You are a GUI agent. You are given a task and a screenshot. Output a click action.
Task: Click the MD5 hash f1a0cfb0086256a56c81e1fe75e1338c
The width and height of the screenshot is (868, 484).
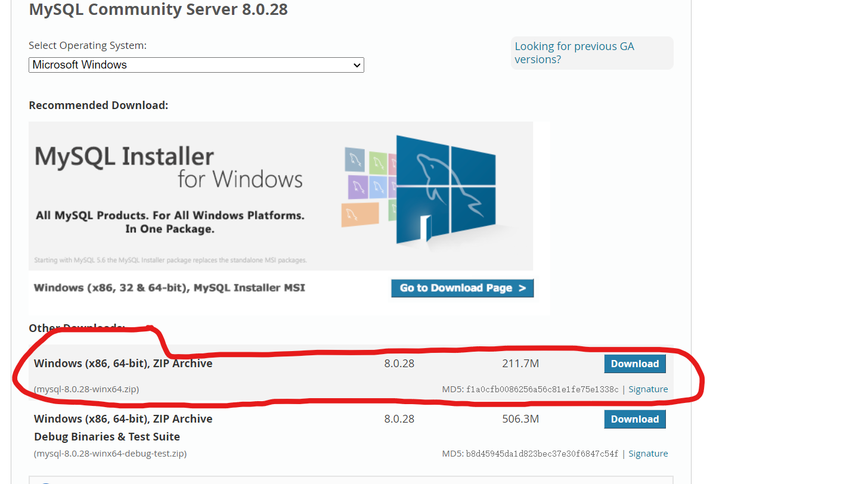(x=542, y=389)
